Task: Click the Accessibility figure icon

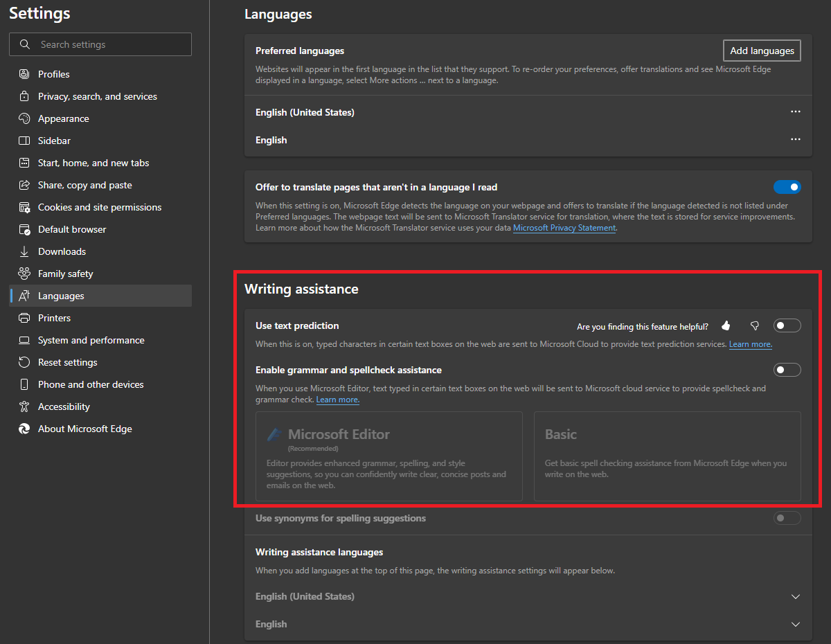Action: point(24,406)
